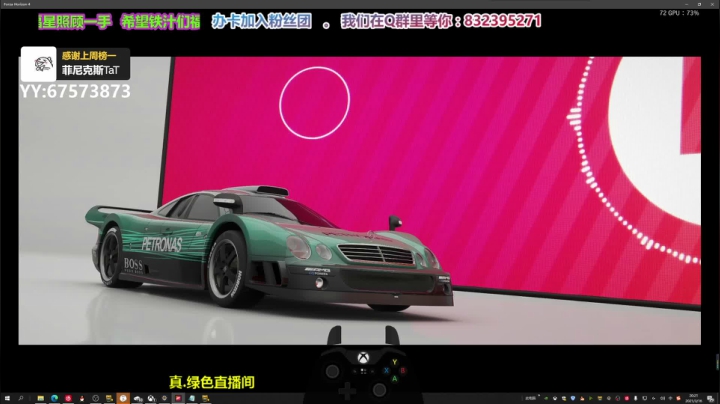This screenshot has width=720, height=404.
Task: Click the X button on controller overlay
Action: coord(386,370)
